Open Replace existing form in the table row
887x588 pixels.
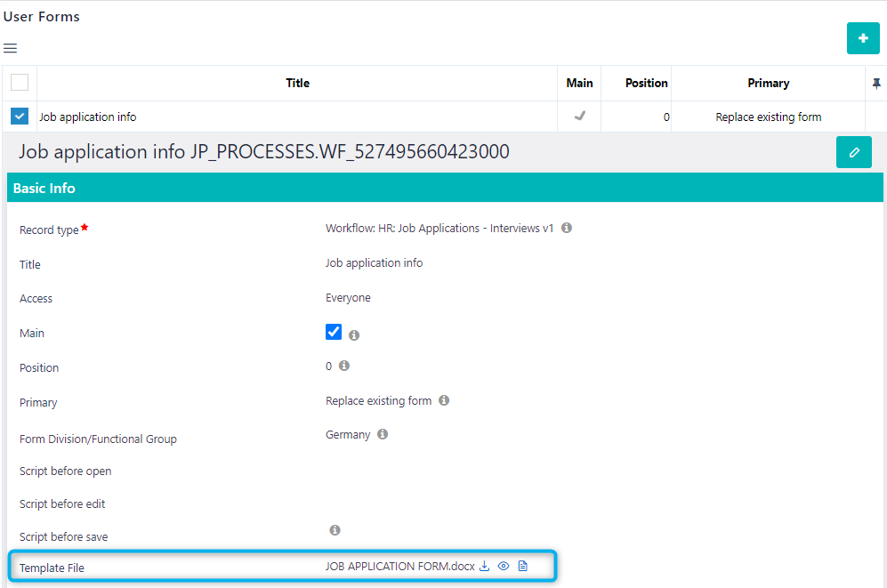pos(768,117)
